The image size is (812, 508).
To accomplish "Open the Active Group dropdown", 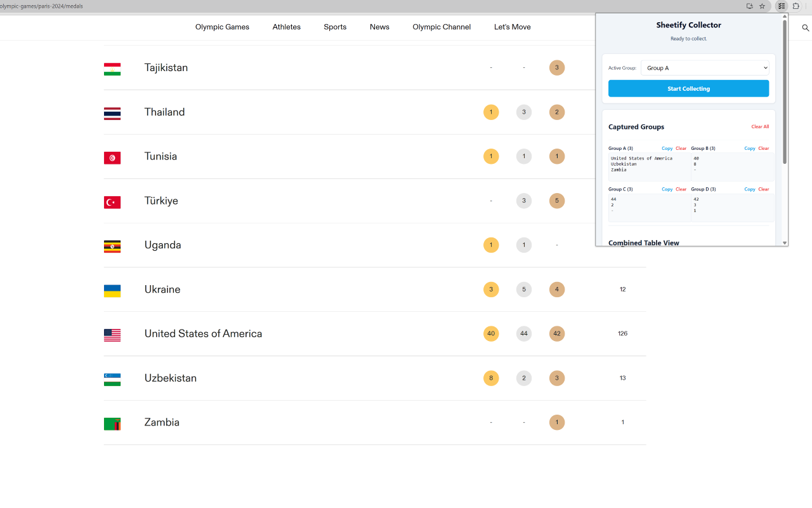I will pos(705,68).
